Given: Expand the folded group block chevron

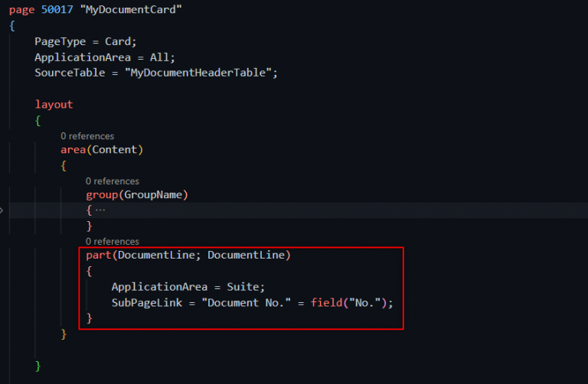Looking at the screenshot, I should tap(2, 210).
